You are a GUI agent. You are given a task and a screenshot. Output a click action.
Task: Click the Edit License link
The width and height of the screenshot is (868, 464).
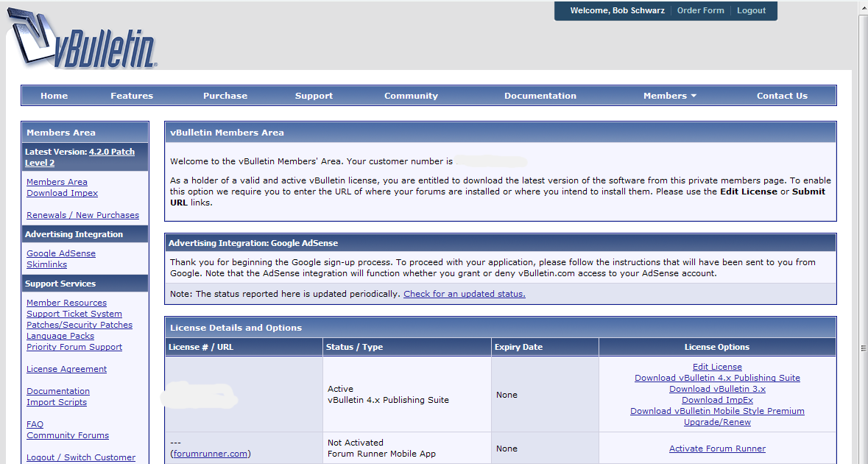point(717,367)
